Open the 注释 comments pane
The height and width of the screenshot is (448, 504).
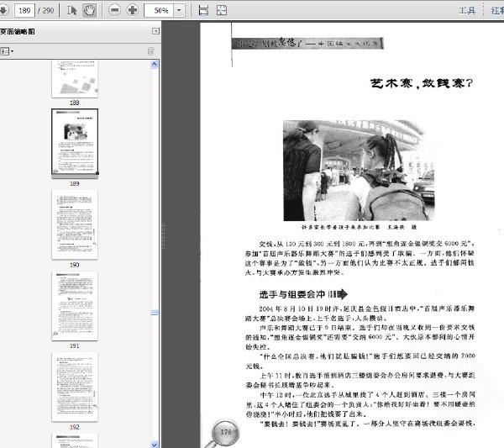pos(497,11)
